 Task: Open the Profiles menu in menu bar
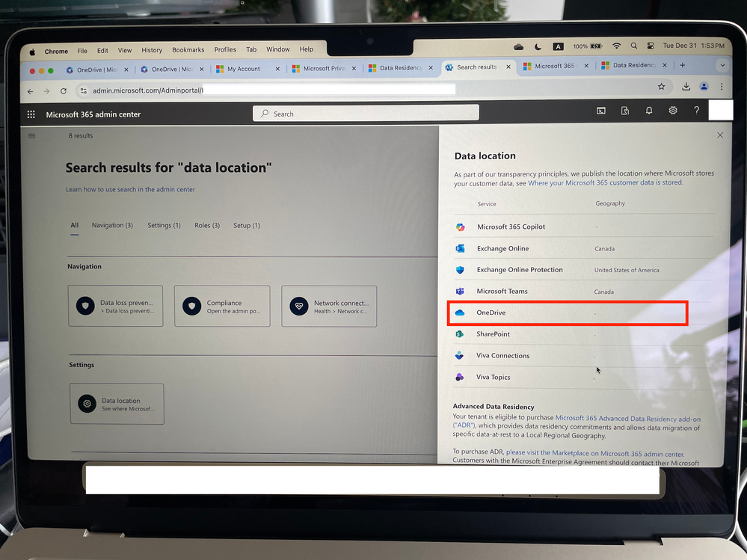[x=225, y=49]
